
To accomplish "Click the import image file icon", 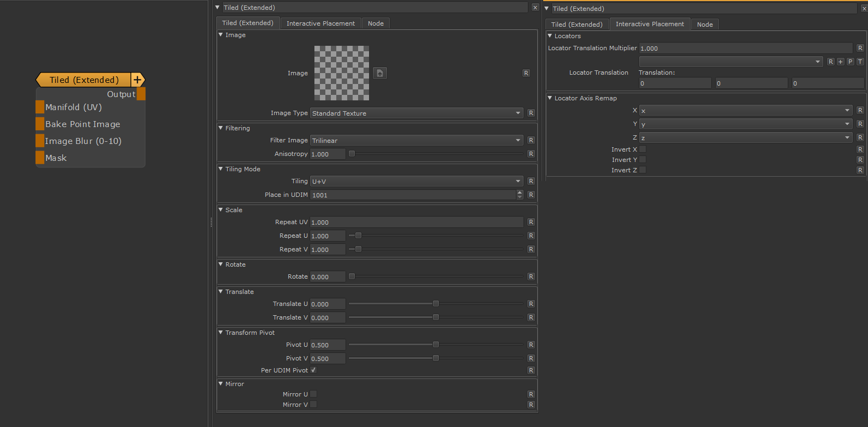I will 380,73.
